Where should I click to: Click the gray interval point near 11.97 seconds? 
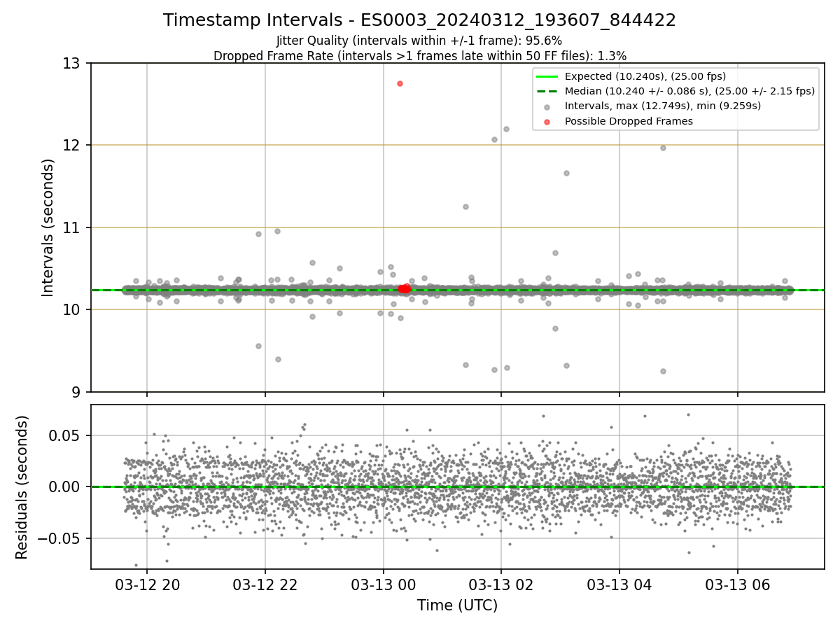point(663,148)
